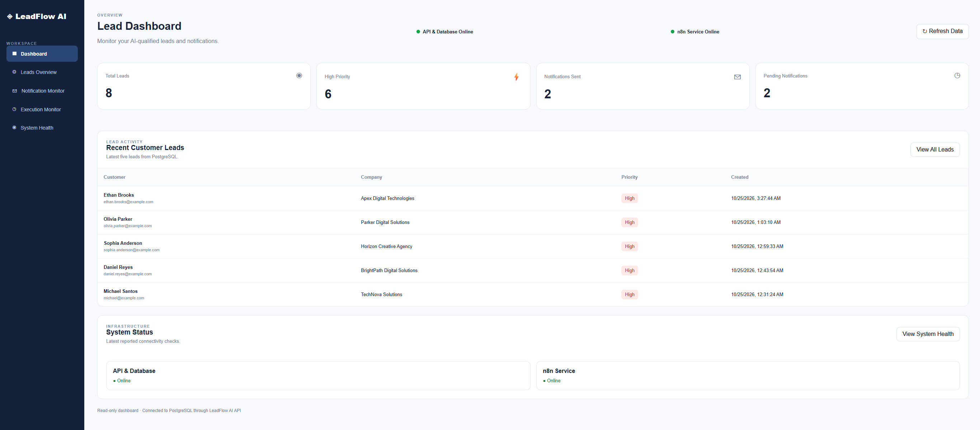The width and height of the screenshot is (980, 430).
Task: Click the Created column header
Action: coord(740,177)
